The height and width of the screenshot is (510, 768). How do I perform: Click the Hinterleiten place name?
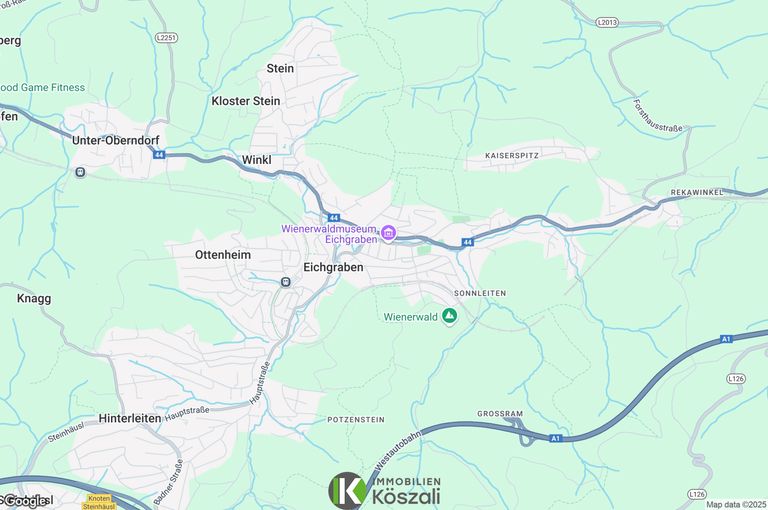coord(130,418)
